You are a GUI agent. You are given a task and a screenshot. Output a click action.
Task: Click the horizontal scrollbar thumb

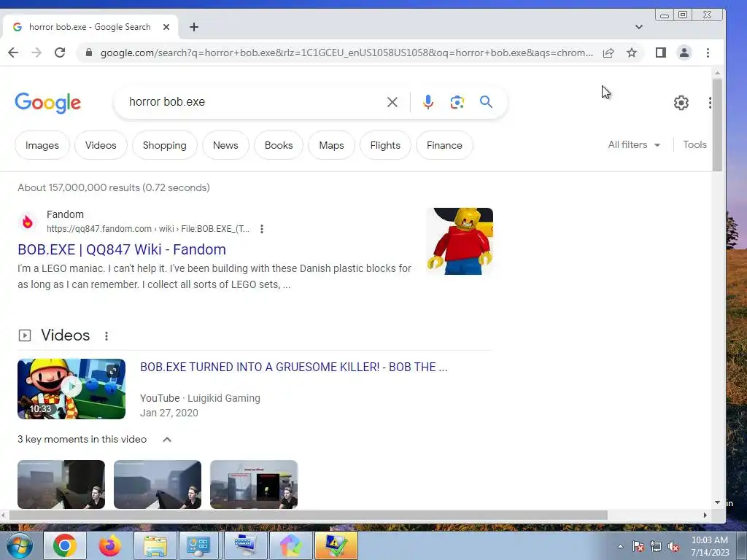tap(309, 516)
